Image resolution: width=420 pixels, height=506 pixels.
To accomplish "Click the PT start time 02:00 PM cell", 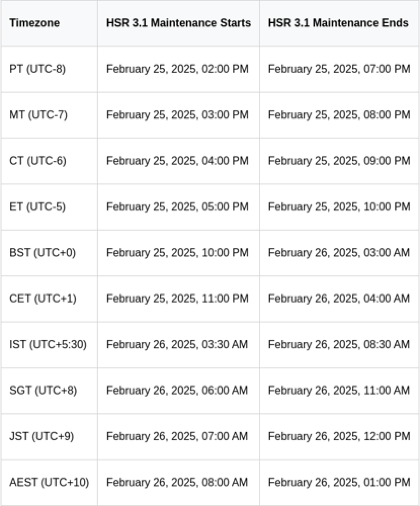I will (x=177, y=69).
